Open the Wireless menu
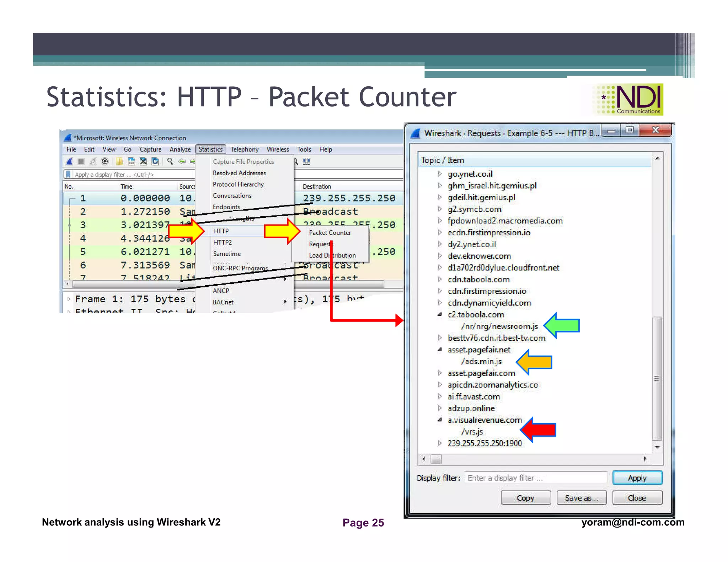 coord(278,150)
